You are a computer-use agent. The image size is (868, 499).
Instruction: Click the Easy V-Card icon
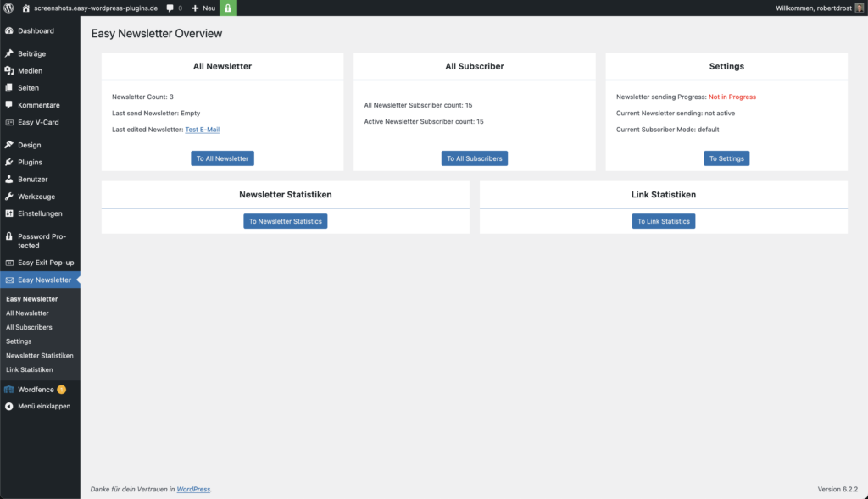8,122
